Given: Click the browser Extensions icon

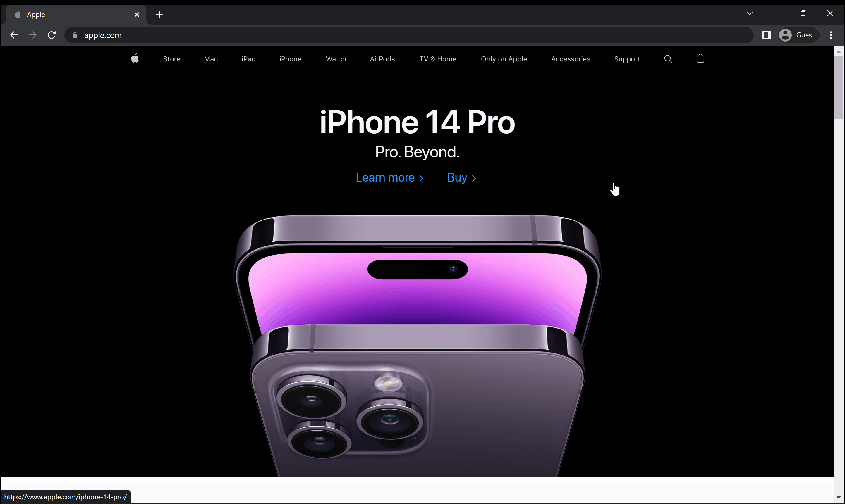Looking at the screenshot, I should point(766,35).
